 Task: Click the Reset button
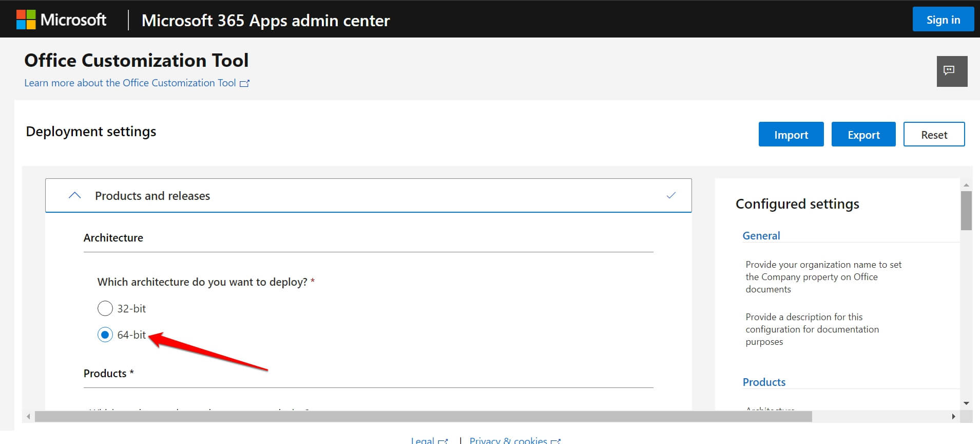(x=934, y=135)
